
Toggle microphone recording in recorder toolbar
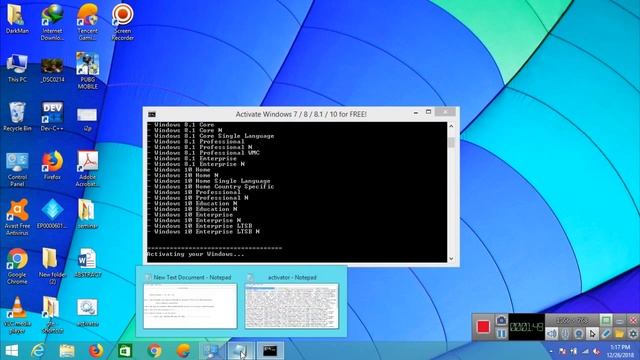[565, 333]
